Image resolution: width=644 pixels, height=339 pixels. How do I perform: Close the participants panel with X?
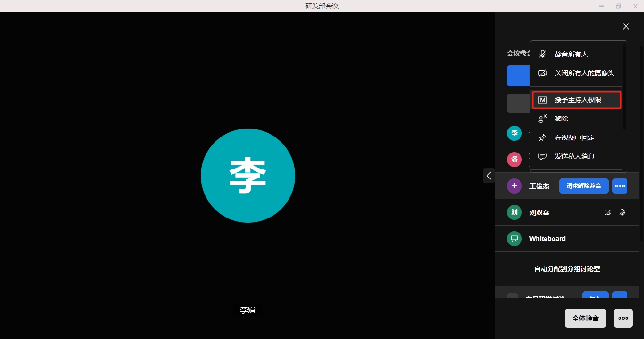tap(626, 26)
